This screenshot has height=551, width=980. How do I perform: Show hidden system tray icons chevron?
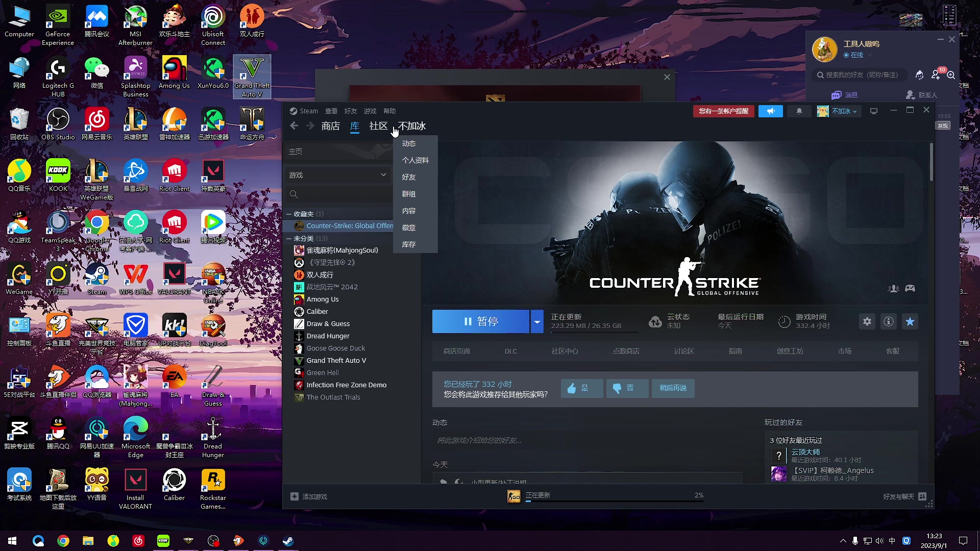point(843,541)
